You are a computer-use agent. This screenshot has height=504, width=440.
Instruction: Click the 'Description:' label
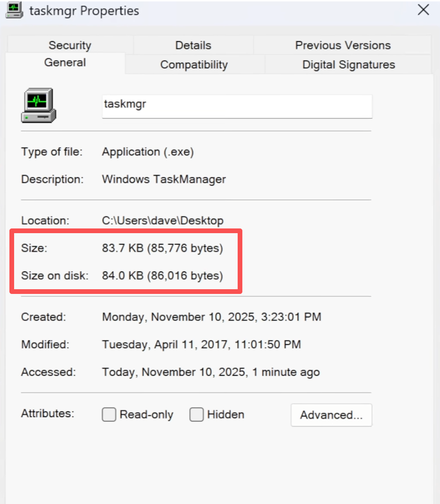52,179
